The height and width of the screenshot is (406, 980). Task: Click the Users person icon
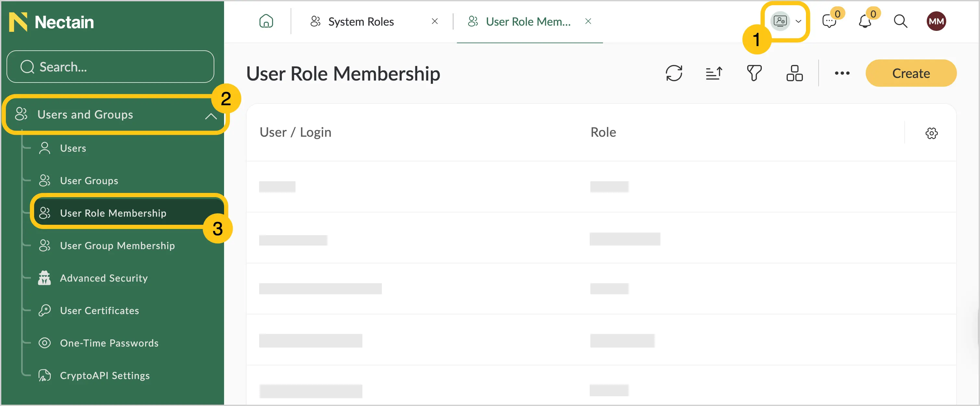click(44, 148)
